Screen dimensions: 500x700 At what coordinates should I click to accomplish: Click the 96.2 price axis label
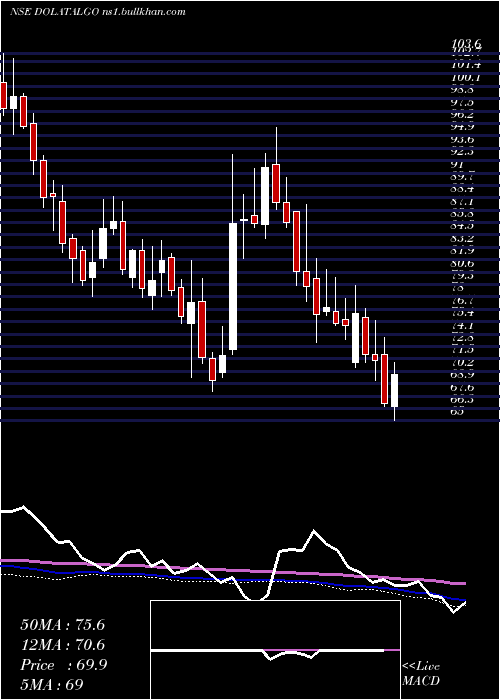point(464,115)
